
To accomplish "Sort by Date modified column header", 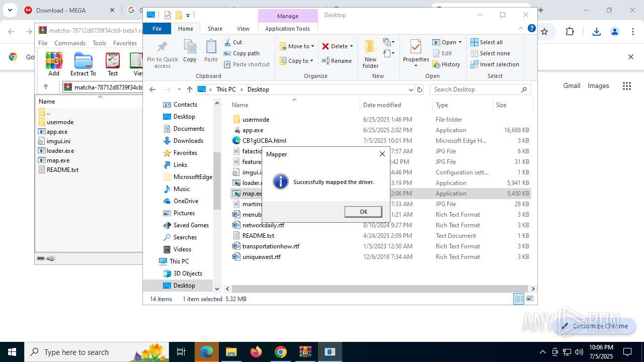I will (396, 105).
